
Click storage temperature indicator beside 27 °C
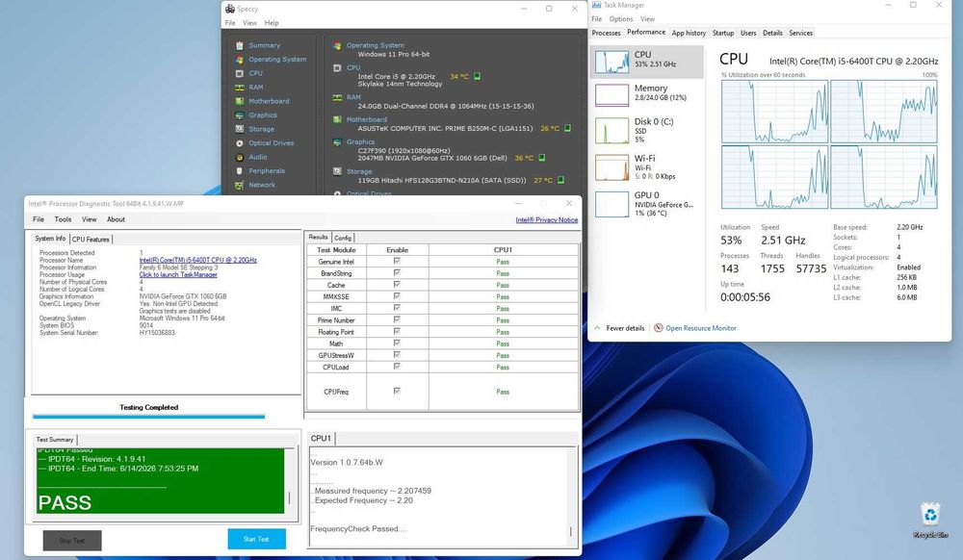pyautogui.click(x=560, y=180)
